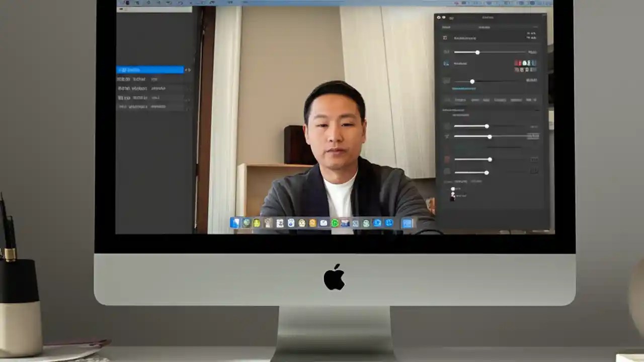
Task: Open the chevron beside the highlighted source entry
Action: 188,70
